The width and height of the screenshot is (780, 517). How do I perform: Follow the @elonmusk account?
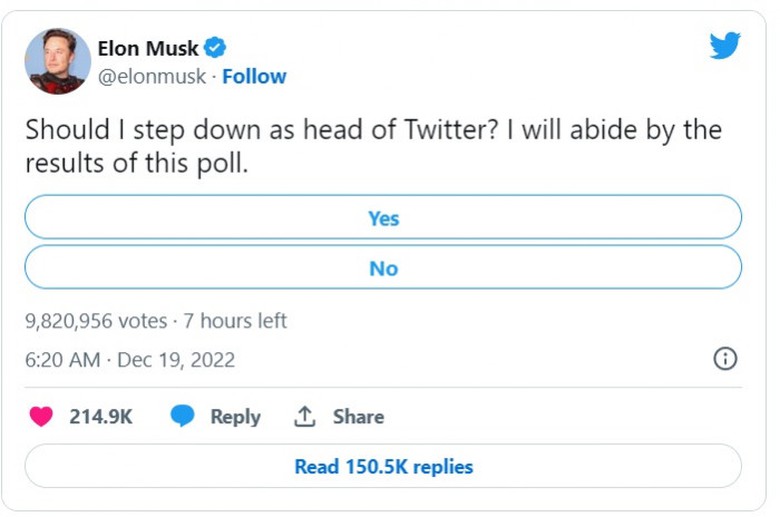tap(254, 77)
